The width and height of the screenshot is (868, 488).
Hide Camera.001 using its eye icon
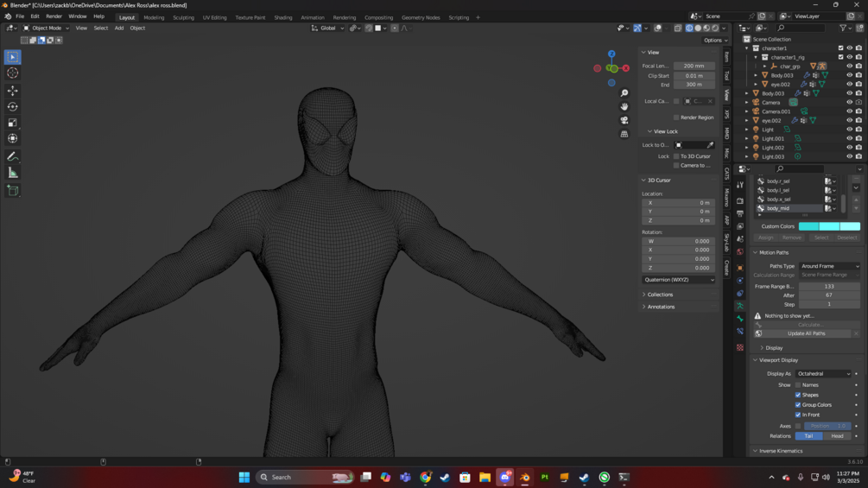pos(849,111)
